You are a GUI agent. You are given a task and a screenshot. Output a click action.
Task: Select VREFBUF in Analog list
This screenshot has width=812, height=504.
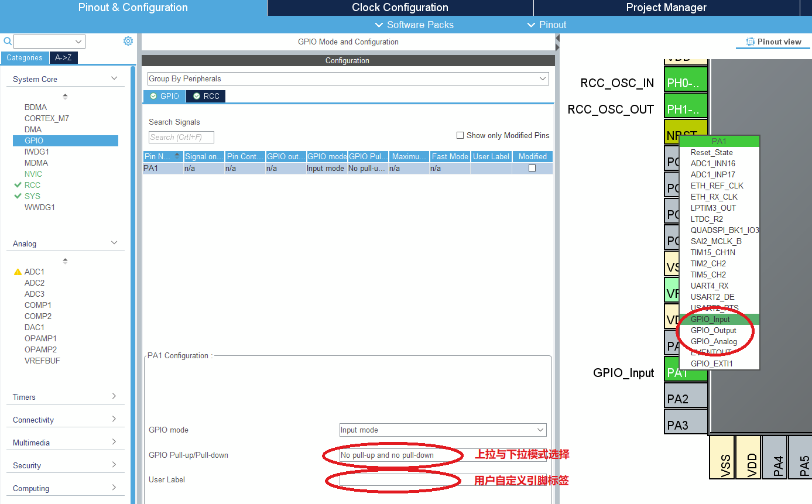[42, 361]
